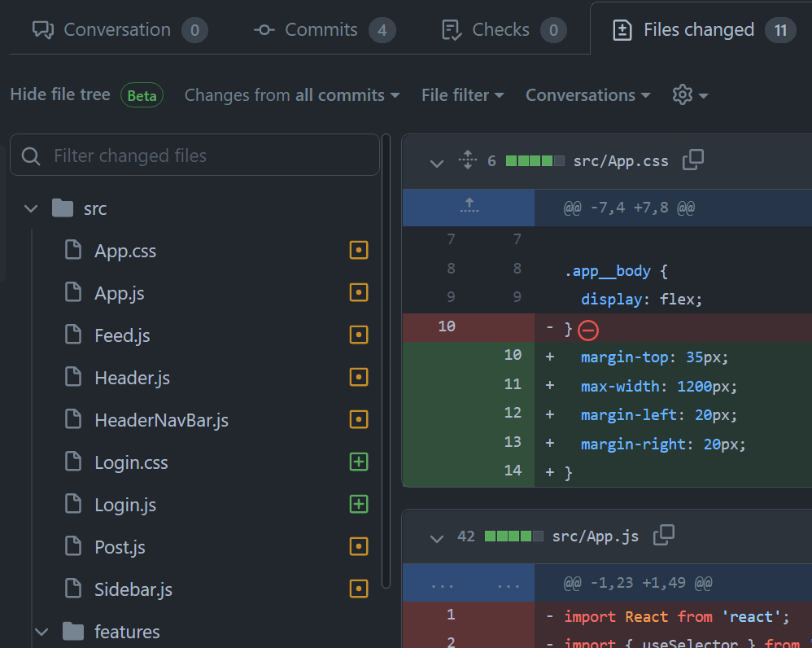
Task: Select Login.js in file tree
Action: coord(124,505)
